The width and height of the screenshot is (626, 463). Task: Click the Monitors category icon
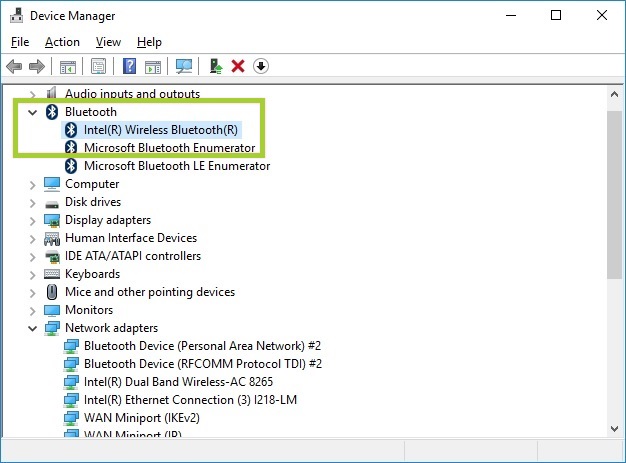tap(52, 310)
